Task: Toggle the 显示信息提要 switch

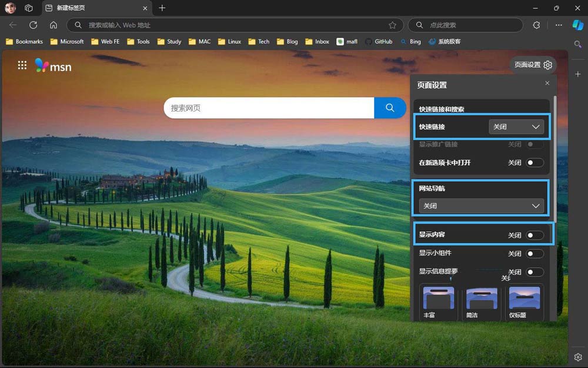Action: click(534, 272)
